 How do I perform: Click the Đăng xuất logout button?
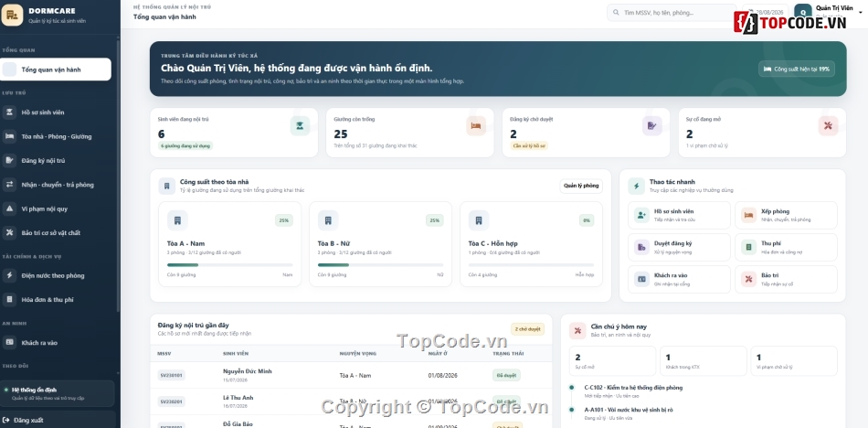pyautogui.click(x=58, y=420)
